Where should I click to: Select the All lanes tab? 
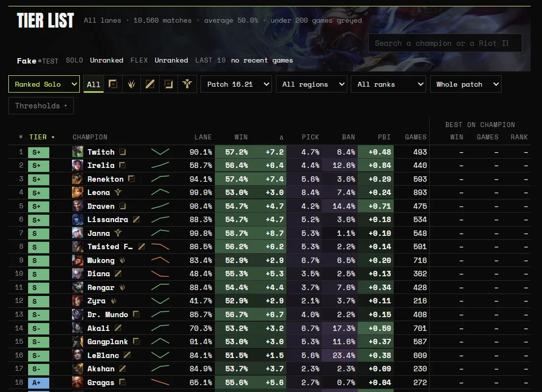tap(93, 84)
